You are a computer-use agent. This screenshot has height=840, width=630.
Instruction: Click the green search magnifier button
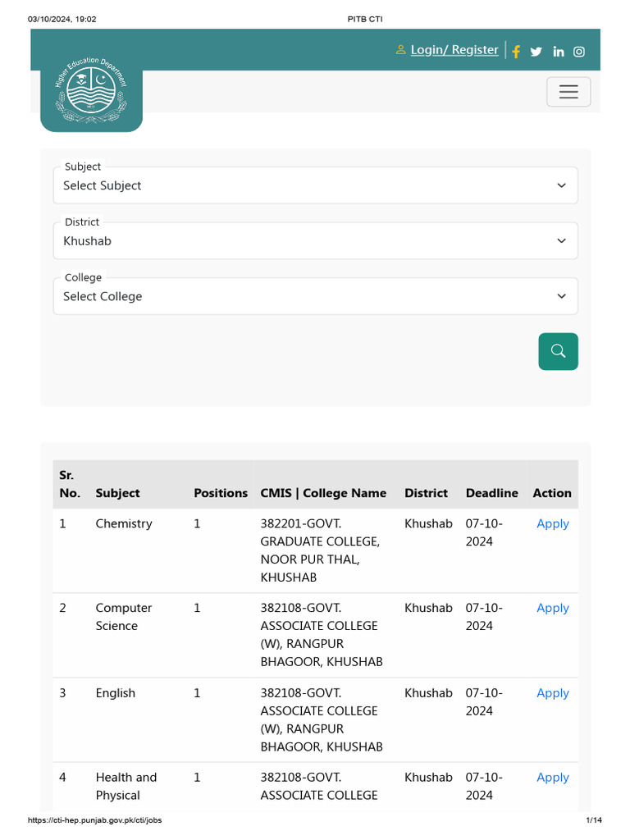click(558, 351)
